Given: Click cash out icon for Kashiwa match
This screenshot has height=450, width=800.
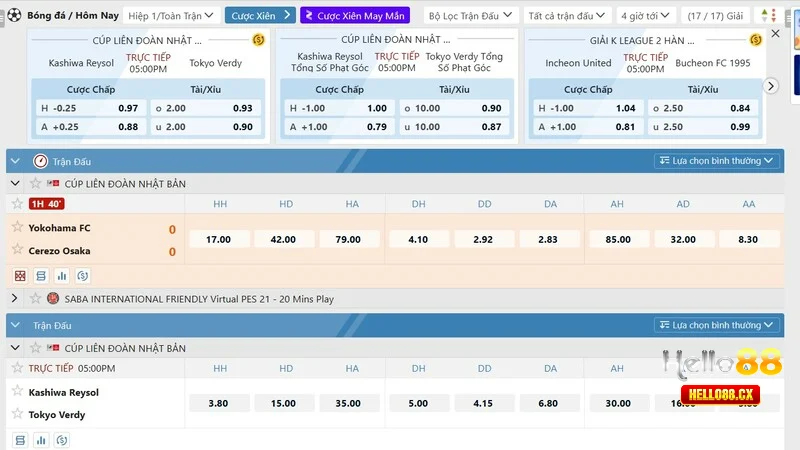Looking at the screenshot, I should coord(62,440).
